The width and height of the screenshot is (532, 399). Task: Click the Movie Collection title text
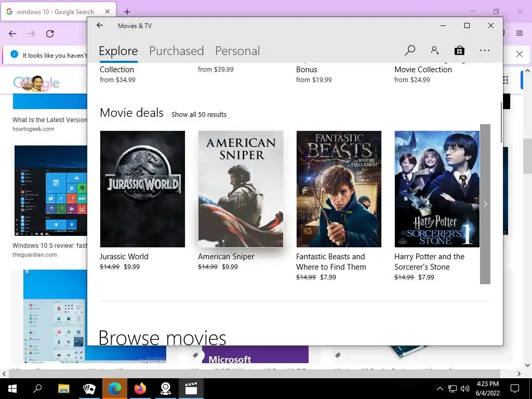pyautogui.click(x=423, y=70)
